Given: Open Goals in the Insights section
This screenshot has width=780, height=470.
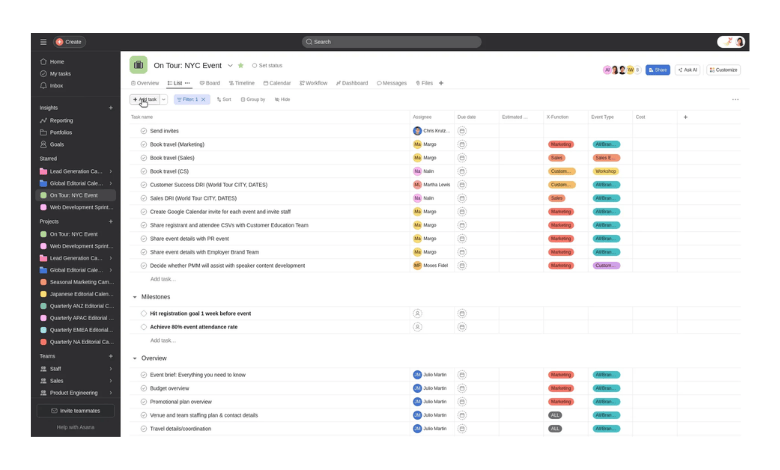Looking at the screenshot, I should [56, 144].
